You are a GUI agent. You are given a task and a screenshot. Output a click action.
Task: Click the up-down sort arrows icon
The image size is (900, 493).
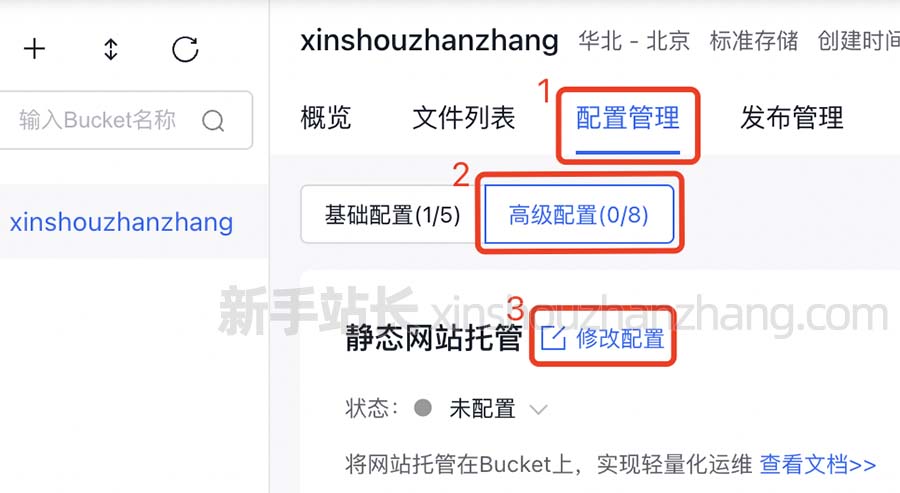(111, 49)
